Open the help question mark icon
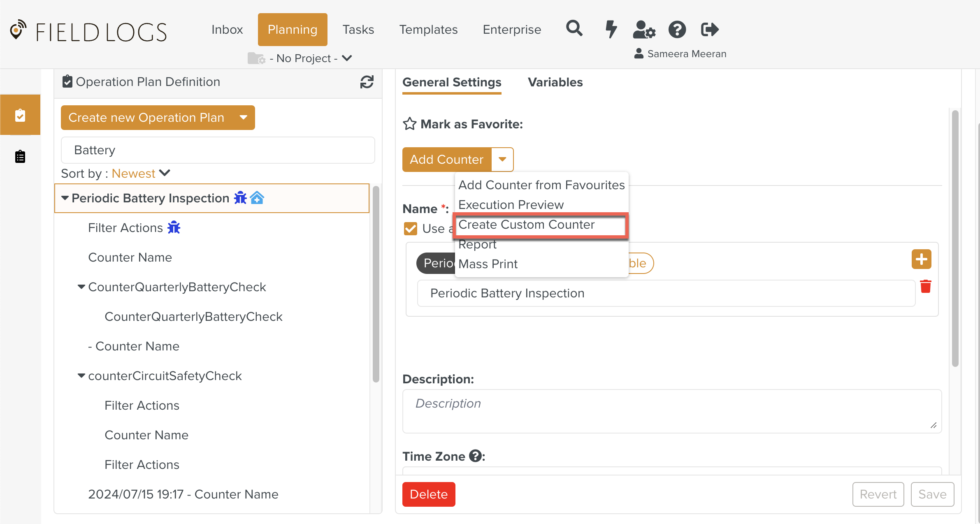 [x=677, y=30]
